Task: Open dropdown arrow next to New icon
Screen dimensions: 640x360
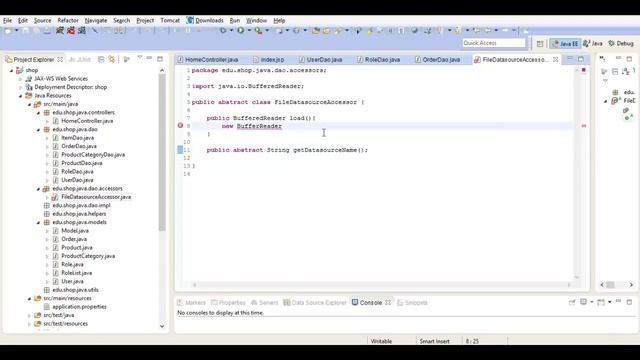Action: (16, 31)
